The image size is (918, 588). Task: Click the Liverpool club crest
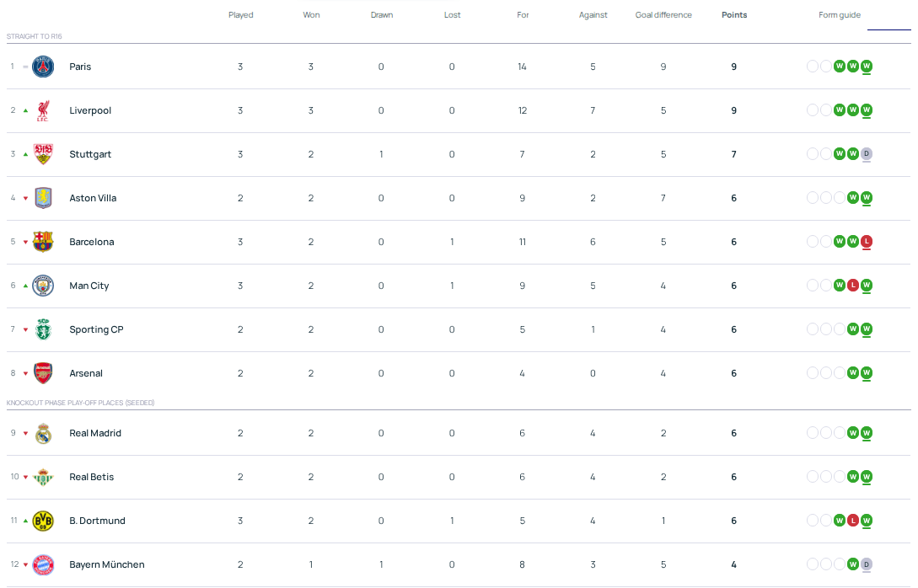tap(43, 110)
